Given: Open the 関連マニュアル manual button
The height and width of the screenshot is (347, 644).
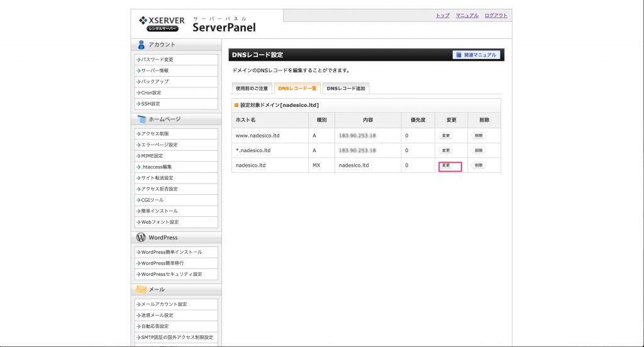Looking at the screenshot, I should point(477,55).
